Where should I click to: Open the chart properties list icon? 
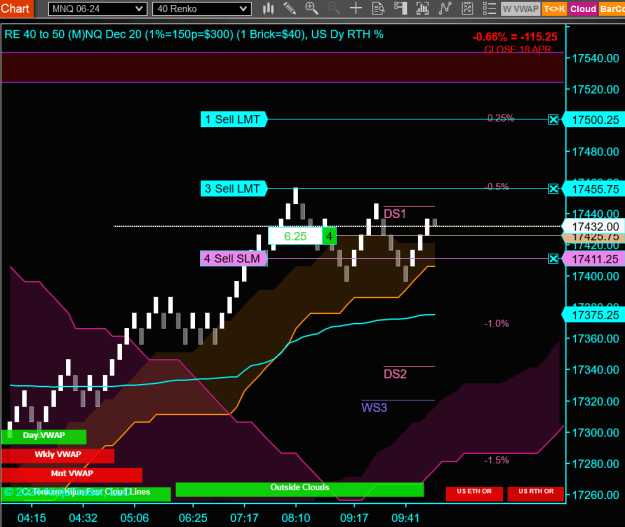(489, 8)
